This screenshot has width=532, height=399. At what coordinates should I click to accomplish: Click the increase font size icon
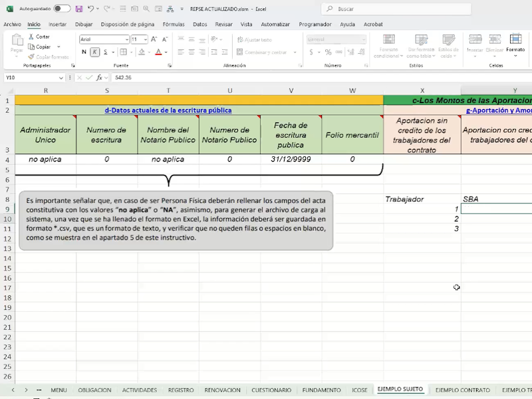154,39
